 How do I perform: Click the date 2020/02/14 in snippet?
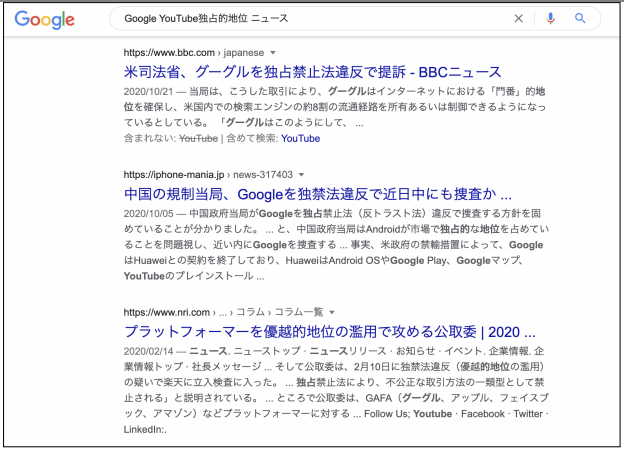148,351
